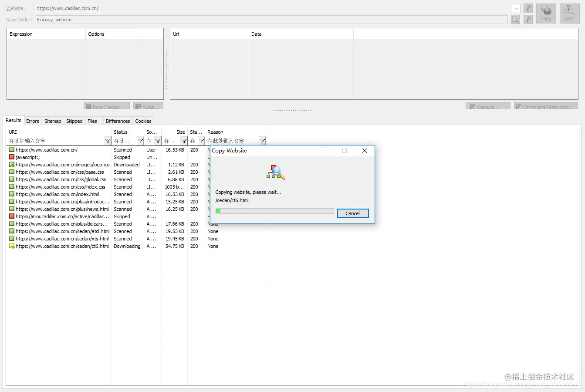Click the URI filter text field
This screenshot has height=392, width=585.
tap(56, 141)
